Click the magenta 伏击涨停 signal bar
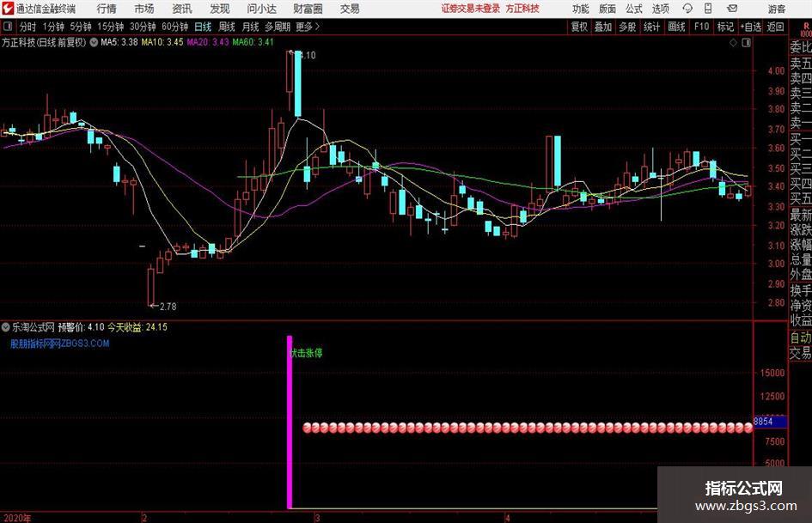 (290, 422)
